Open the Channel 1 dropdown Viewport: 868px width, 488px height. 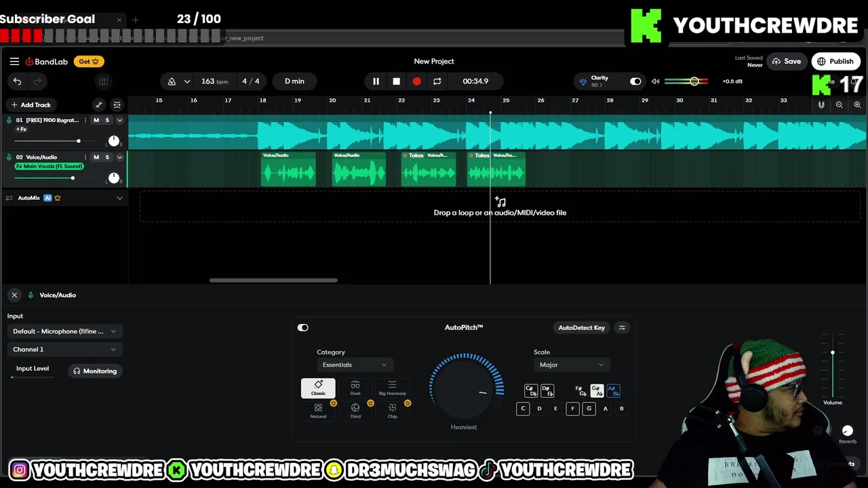pyautogui.click(x=64, y=350)
